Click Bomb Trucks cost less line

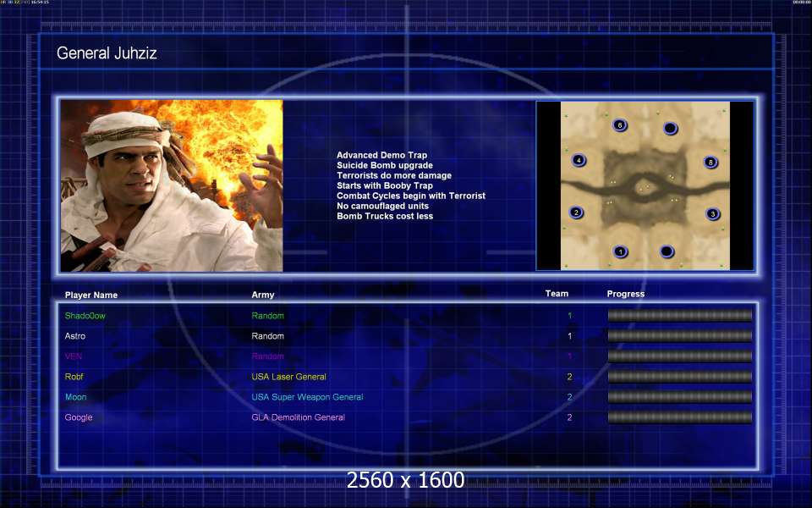(x=385, y=216)
